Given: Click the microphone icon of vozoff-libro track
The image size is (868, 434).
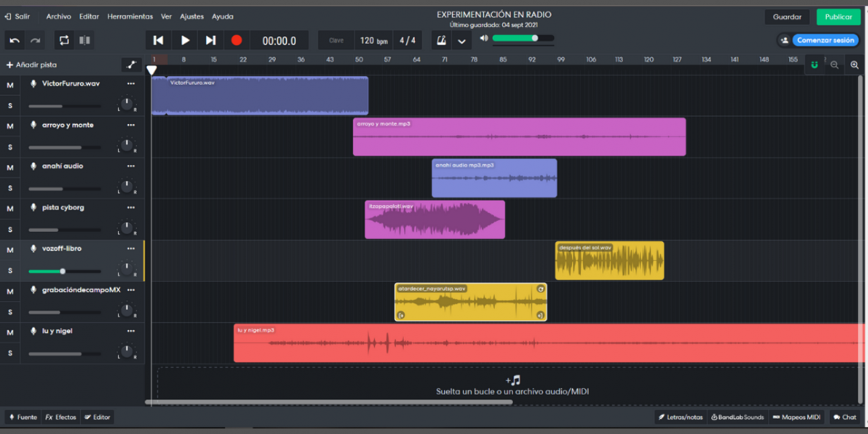Looking at the screenshot, I should pos(33,249).
